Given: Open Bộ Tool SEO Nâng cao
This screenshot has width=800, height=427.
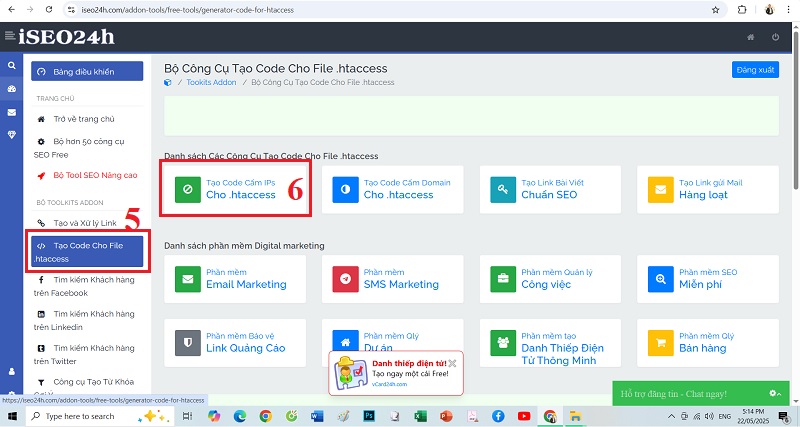Looking at the screenshot, I should point(87,175).
